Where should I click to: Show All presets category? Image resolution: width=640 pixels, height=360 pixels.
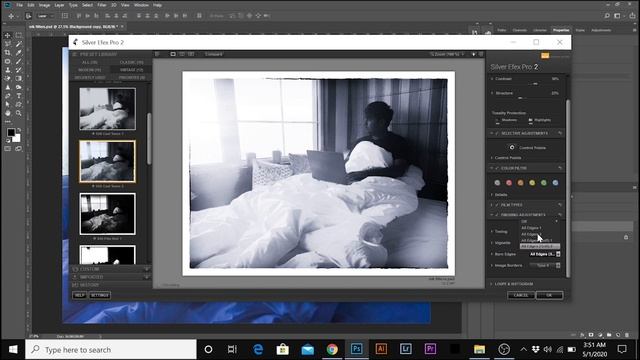[89, 62]
